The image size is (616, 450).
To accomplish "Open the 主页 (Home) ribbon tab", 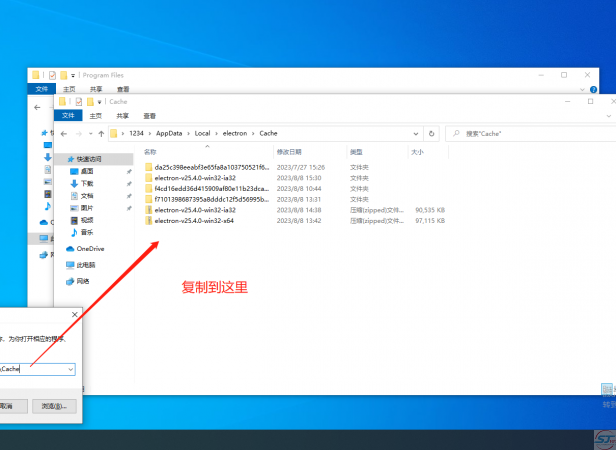I will point(95,115).
